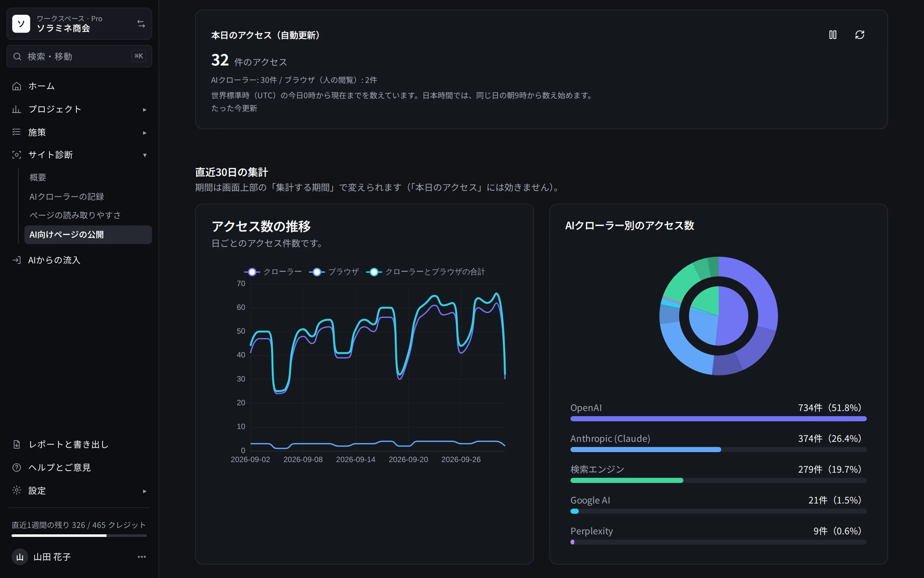This screenshot has width=924, height=578.
Task: Click the workspace switcher arrows icon
Action: point(141,24)
